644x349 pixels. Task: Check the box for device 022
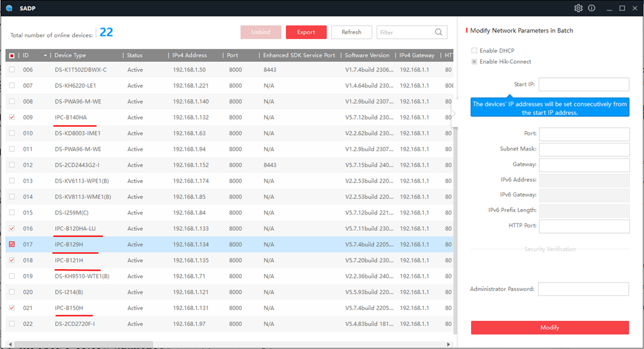[11, 323]
